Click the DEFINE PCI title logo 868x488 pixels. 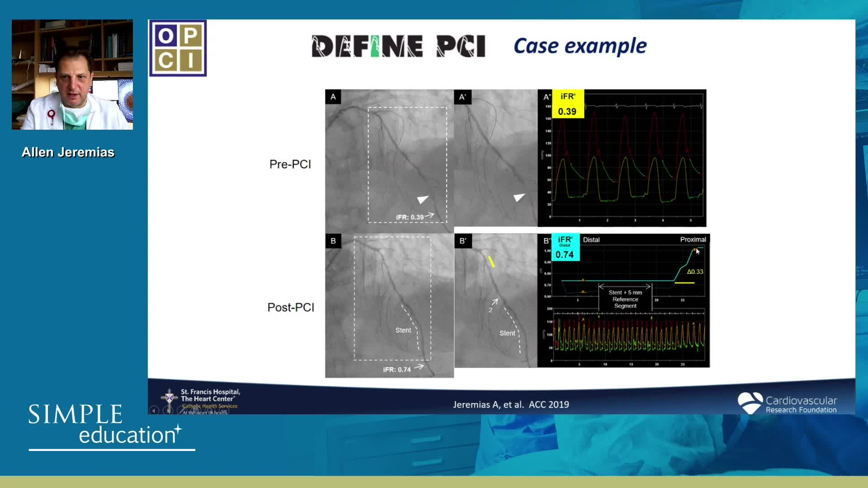pos(398,46)
